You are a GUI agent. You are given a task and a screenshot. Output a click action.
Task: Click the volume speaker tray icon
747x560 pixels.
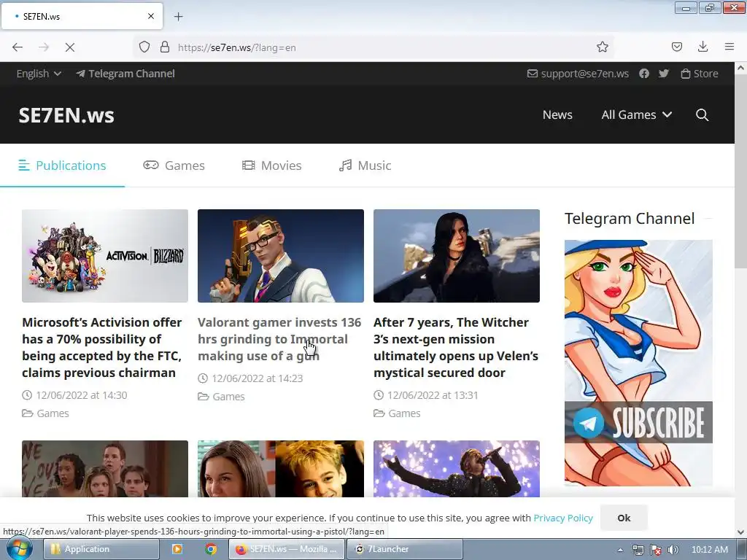[673, 550]
